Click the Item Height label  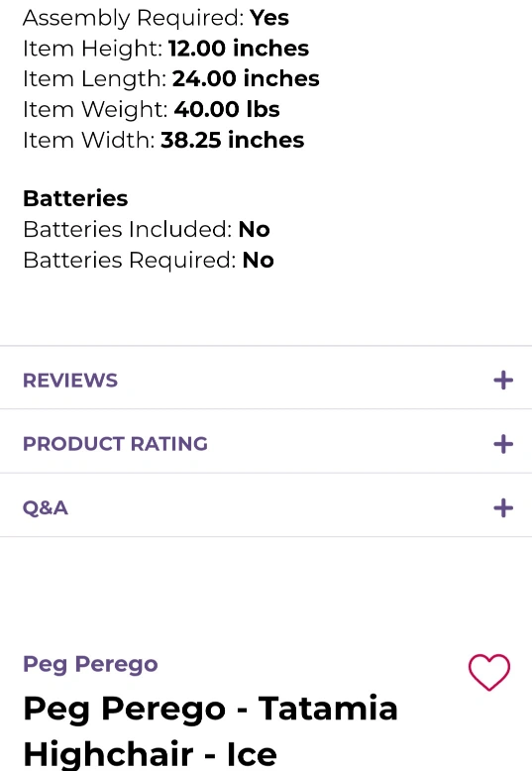[92, 49]
